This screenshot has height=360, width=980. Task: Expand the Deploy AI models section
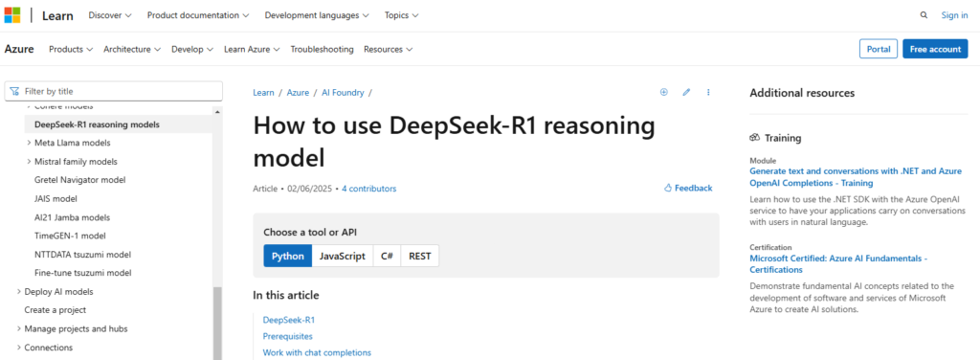pos(19,291)
